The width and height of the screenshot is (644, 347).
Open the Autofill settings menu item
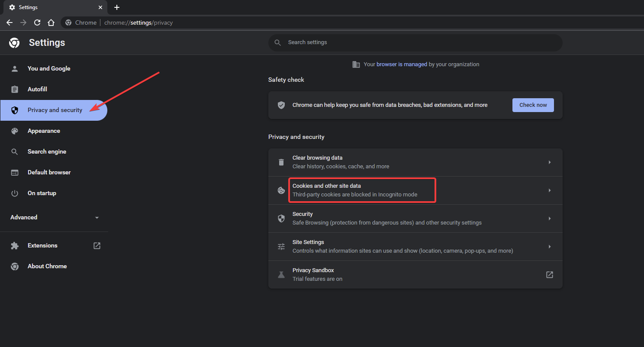coord(37,89)
